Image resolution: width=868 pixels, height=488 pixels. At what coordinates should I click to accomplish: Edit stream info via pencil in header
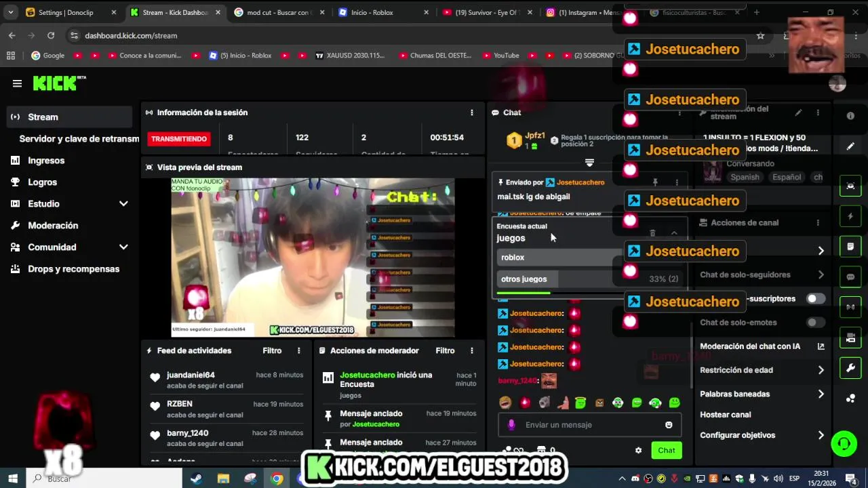point(798,113)
